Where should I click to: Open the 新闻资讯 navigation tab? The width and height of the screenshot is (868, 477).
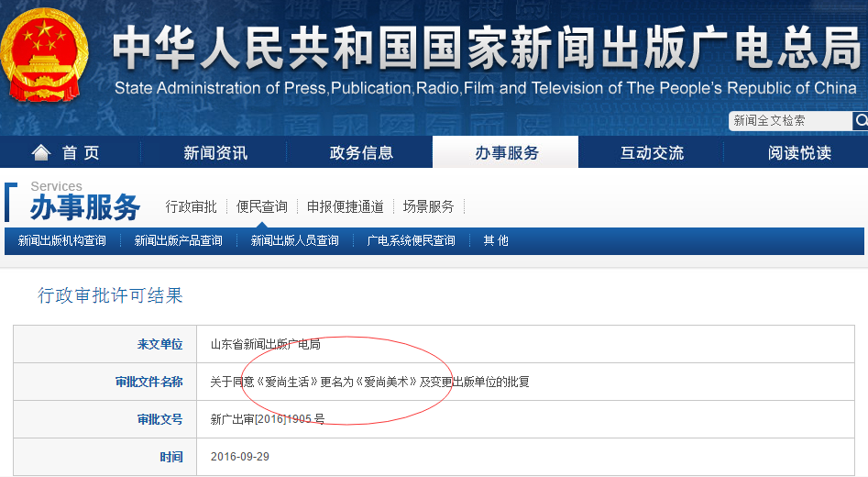click(215, 152)
